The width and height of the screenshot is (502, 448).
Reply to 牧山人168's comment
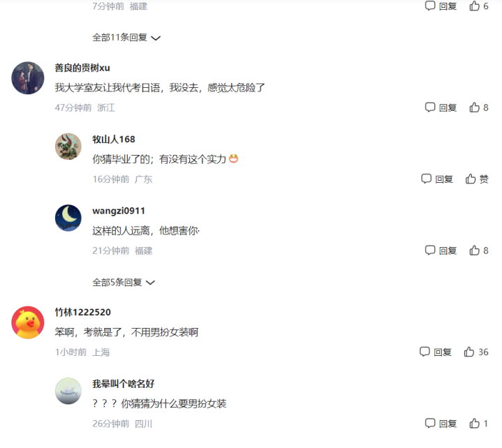pyautogui.click(x=437, y=179)
